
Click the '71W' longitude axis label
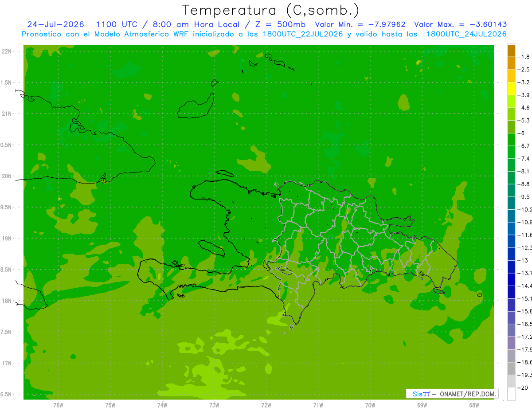click(318, 405)
